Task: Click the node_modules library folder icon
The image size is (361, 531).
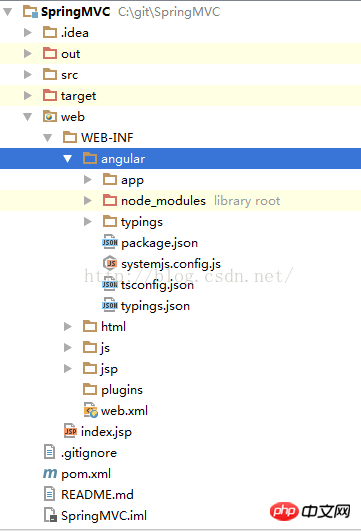Action: click(x=110, y=200)
